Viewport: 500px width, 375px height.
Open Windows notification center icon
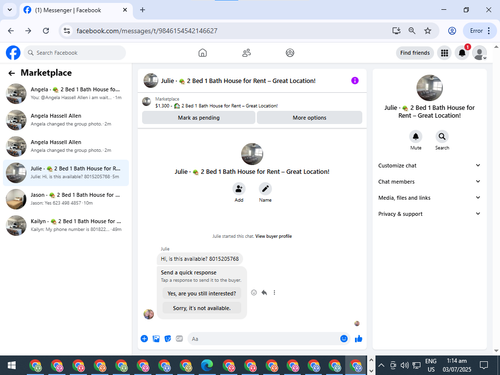(x=484, y=365)
